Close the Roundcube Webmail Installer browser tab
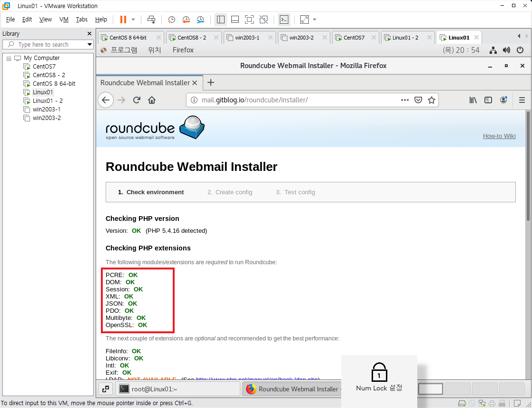This screenshot has width=532, height=408. [x=195, y=83]
